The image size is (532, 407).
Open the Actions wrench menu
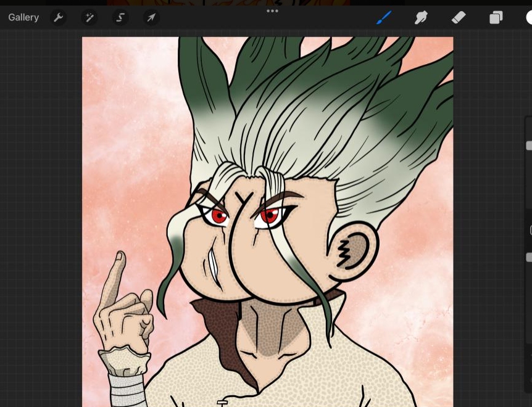(59, 17)
